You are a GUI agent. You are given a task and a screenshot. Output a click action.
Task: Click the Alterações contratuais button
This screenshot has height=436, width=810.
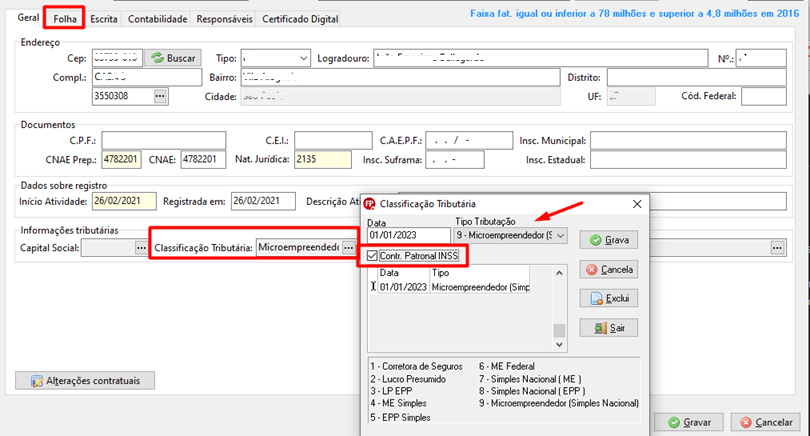coord(85,381)
